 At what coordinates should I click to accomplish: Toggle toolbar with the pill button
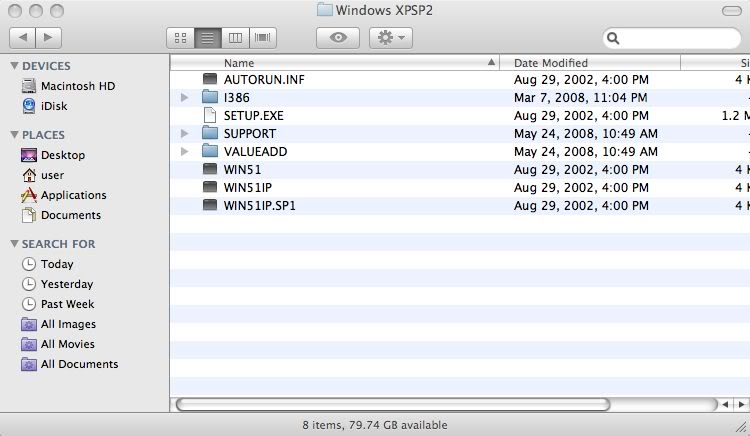point(731,11)
